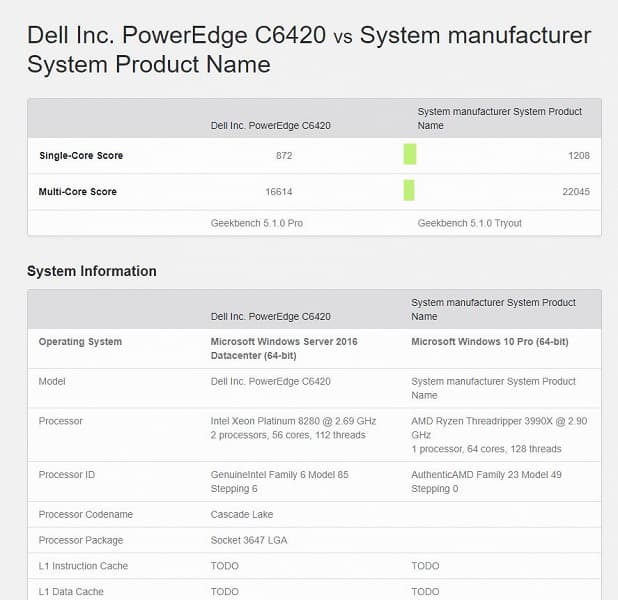Image resolution: width=618 pixels, height=600 pixels.
Task: Click the page title comparison heading
Action: pos(308,50)
